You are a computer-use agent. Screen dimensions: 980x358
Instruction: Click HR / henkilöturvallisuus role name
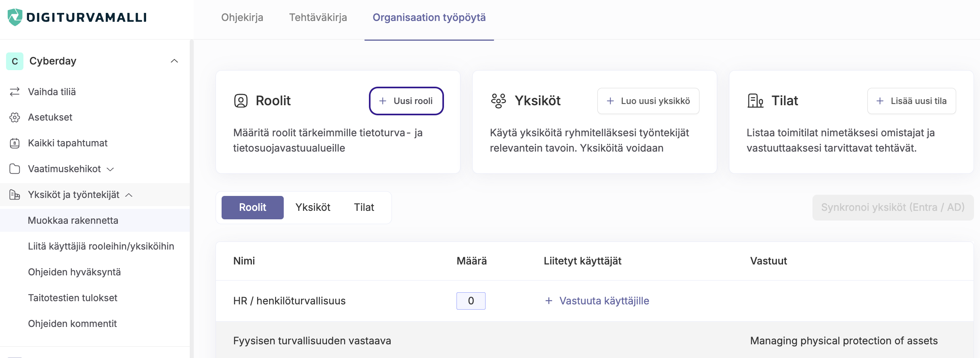(x=289, y=301)
